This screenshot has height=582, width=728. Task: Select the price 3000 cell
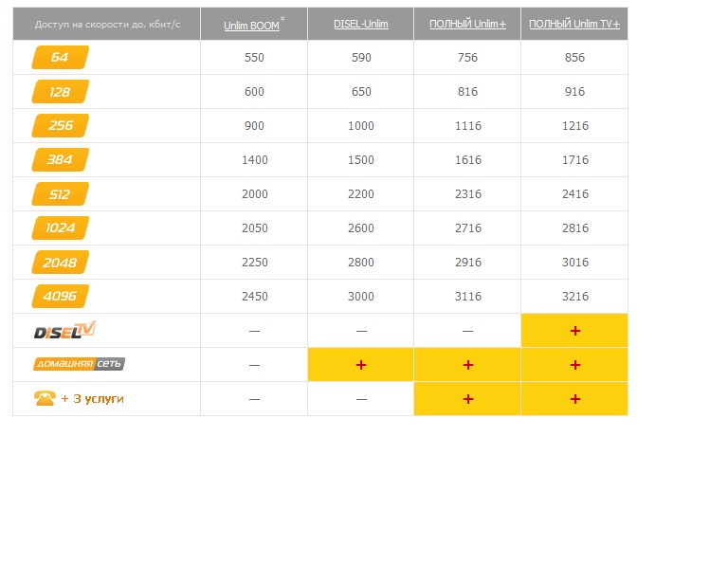(361, 296)
